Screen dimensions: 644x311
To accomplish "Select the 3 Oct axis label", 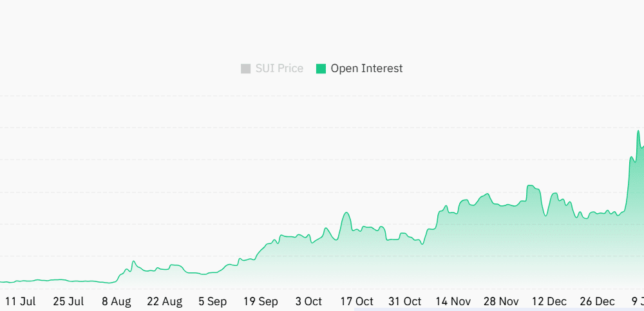I will (x=308, y=301).
